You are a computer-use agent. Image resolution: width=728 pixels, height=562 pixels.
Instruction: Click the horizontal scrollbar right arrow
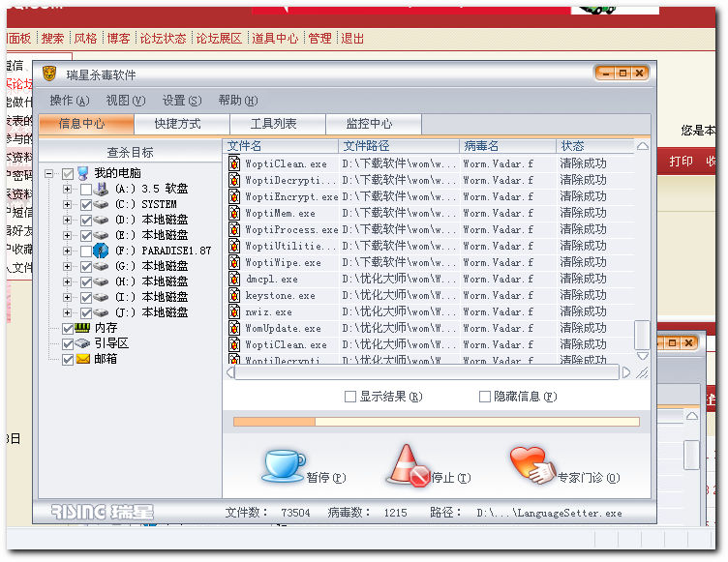[626, 372]
